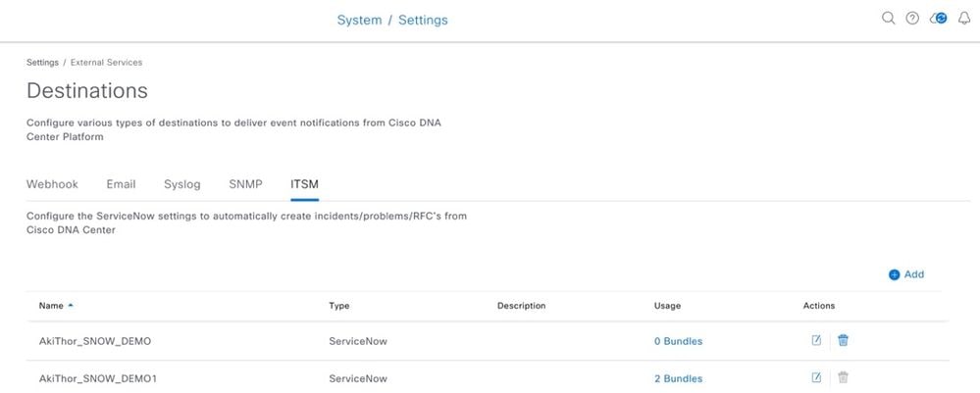Open the 0 Bundles usage link

678,341
